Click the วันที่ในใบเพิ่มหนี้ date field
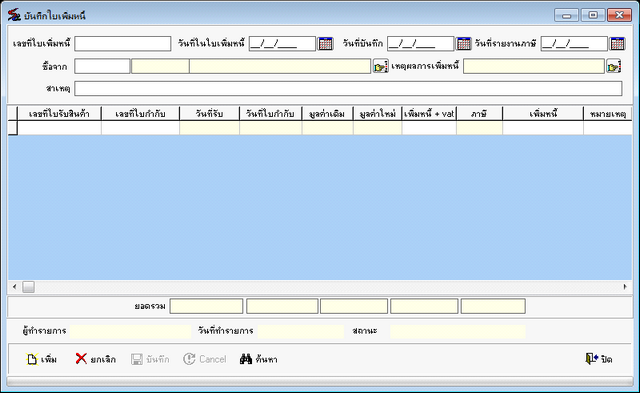Screen dimensions: 640x393 coord(282,44)
